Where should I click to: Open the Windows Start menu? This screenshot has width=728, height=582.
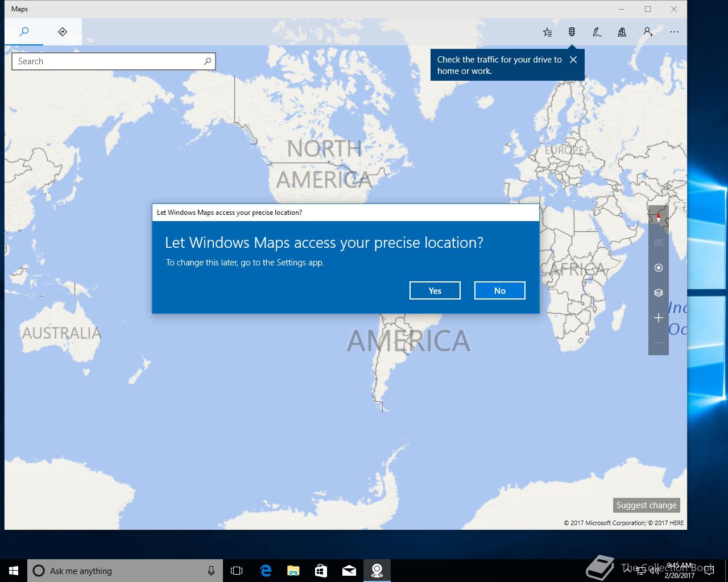click(x=14, y=571)
